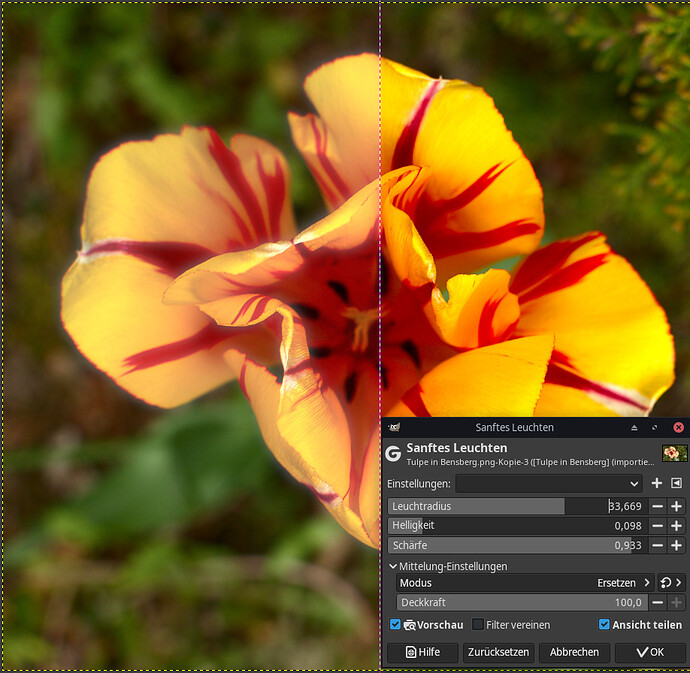Viewport: 690px width, 673px height.
Task: Increase Schärfe with plus button
Action: [x=676, y=546]
